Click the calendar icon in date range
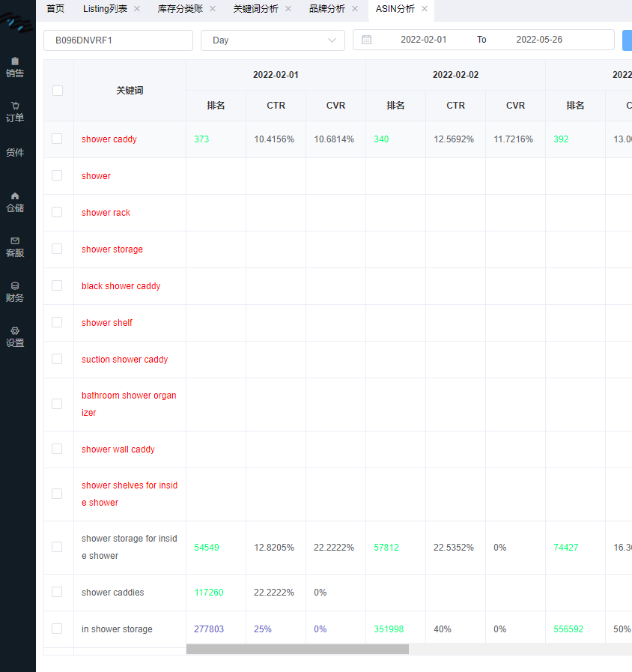This screenshot has height=672, width=632. (366, 40)
